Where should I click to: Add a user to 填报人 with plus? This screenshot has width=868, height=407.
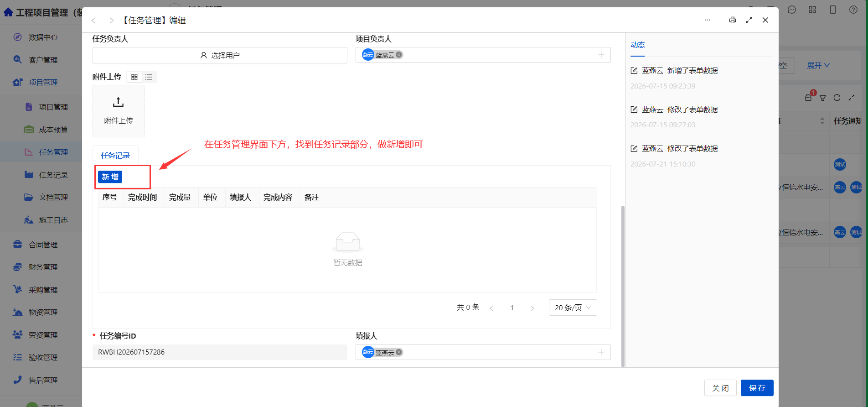coord(601,352)
